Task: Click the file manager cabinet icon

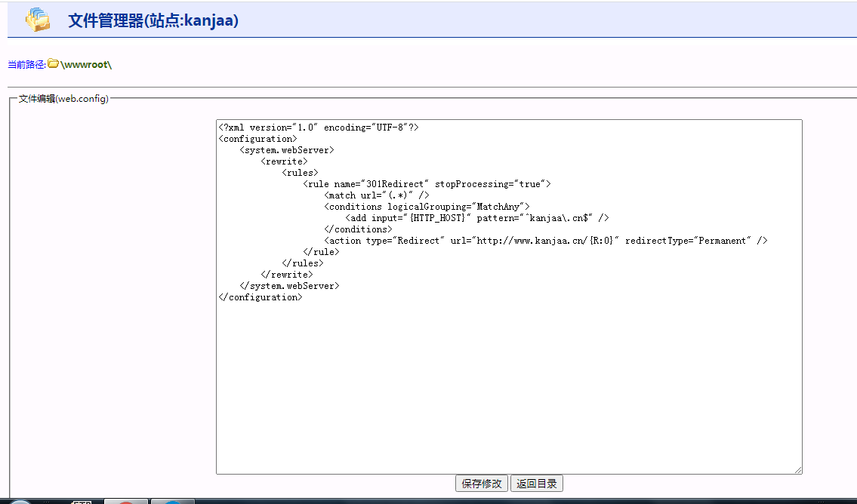Action: (37, 20)
